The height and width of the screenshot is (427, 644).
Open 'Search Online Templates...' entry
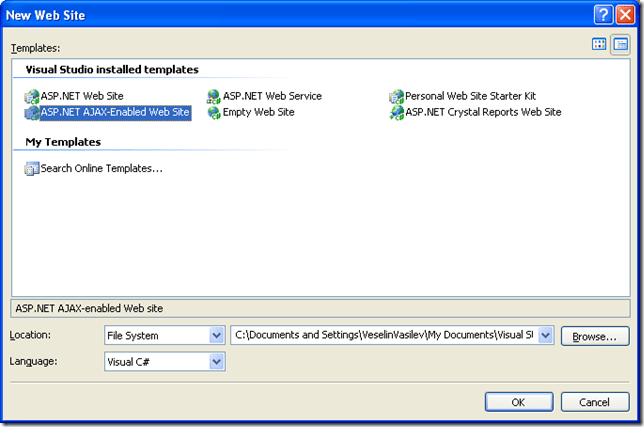coord(101,168)
